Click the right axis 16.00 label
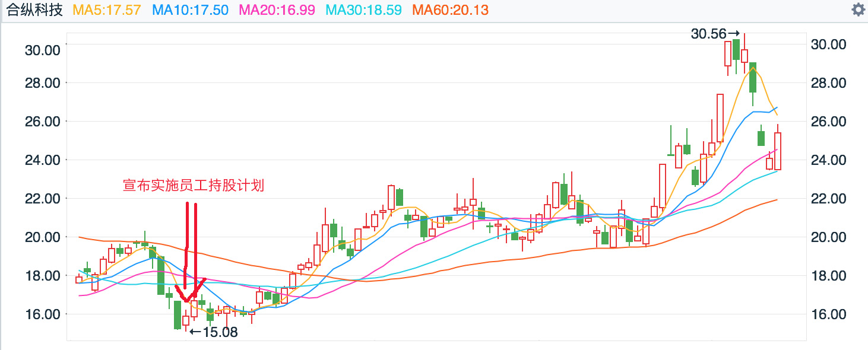868x350 pixels. [x=828, y=314]
